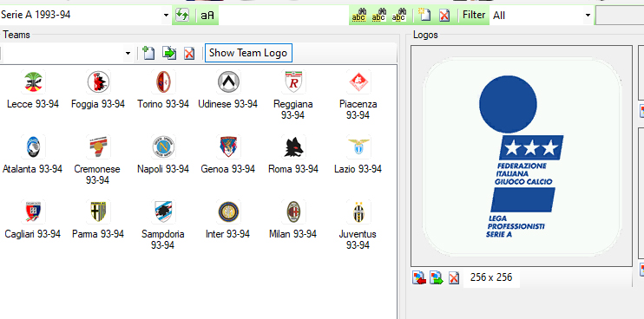
Task: Click the Serie A league logo preview
Action: [x=522, y=156]
